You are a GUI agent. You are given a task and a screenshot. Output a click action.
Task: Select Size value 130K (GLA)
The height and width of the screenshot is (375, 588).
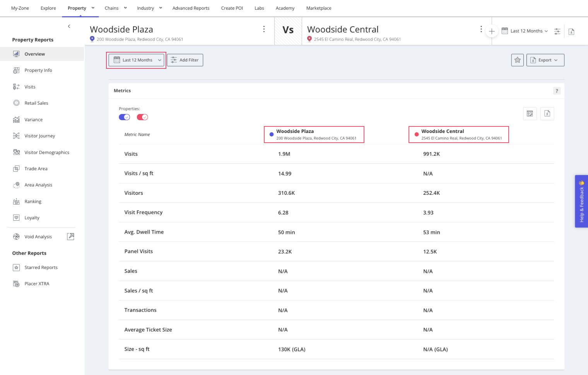(292, 349)
